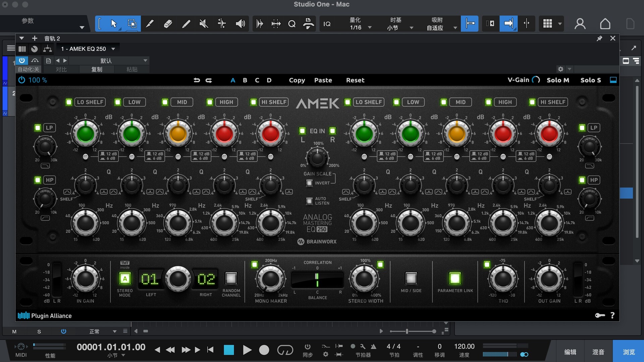Select the Listen speaker tool
Viewport: 644px width, 362px height.
pos(240,24)
